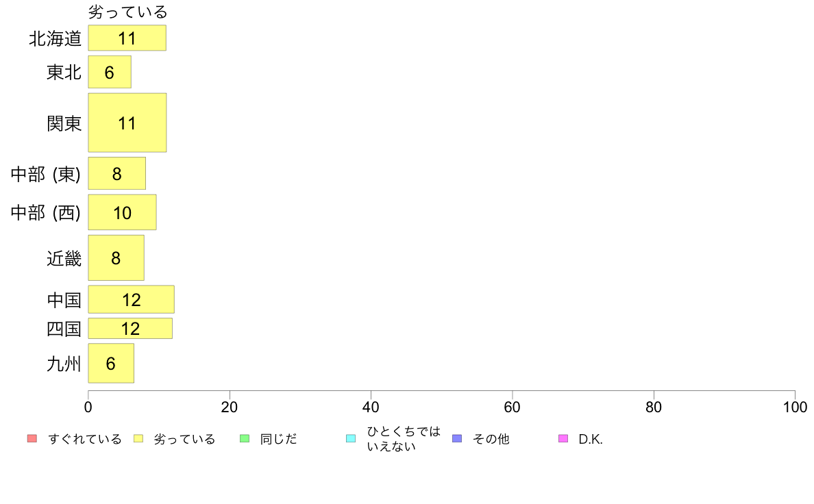Select the 中部 (東) bar showing 8
The height and width of the screenshot is (504, 814).
click(x=116, y=173)
